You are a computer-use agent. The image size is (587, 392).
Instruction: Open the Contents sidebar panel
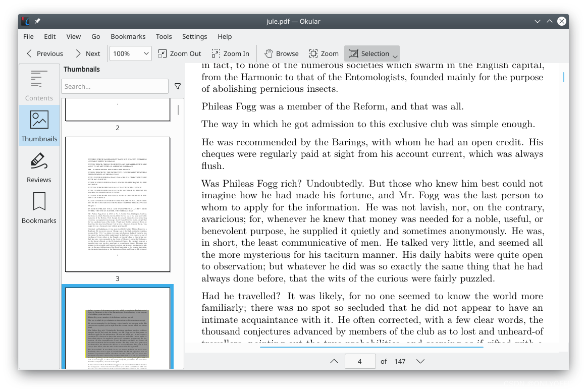39,85
